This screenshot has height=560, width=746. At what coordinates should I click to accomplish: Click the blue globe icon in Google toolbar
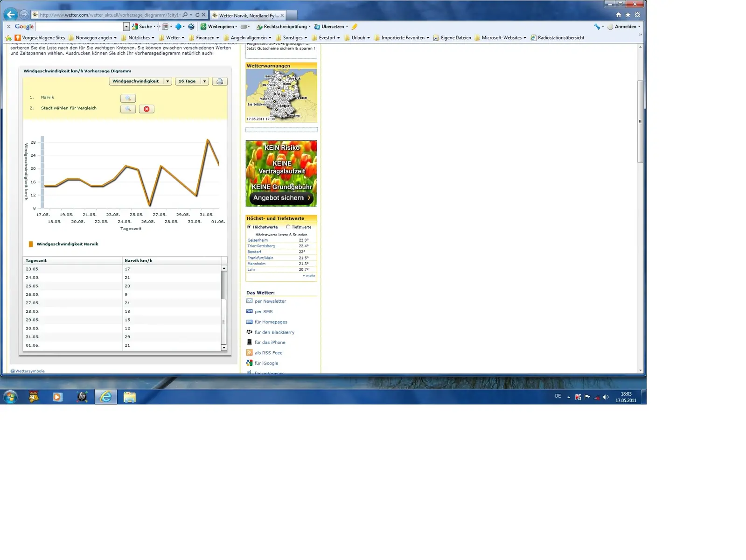click(x=191, y=27)
